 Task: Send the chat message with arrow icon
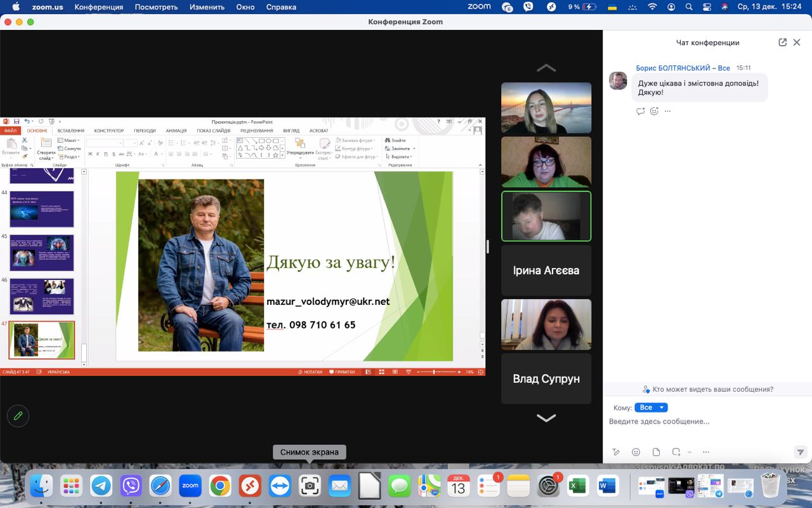(x=800, y=452)
